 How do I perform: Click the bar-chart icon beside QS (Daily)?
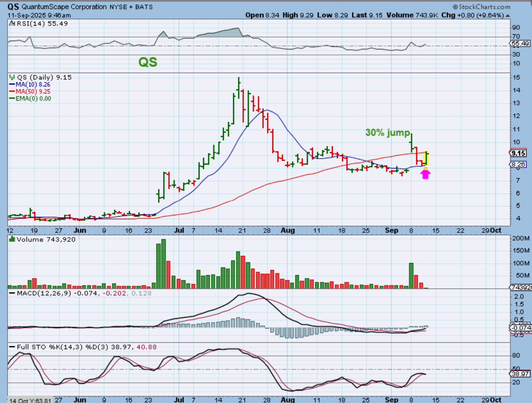(x=12, y=78)
